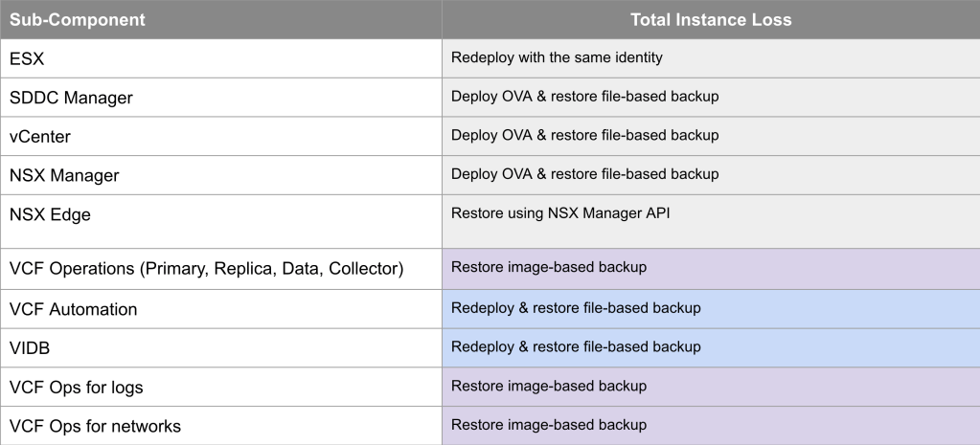Viewport: 980px width, 445px height.
Task: Select the VCF Operations (Primary, Replica, Data, Collector) cell
Action: pyautogui.click(x=206, y=269)
